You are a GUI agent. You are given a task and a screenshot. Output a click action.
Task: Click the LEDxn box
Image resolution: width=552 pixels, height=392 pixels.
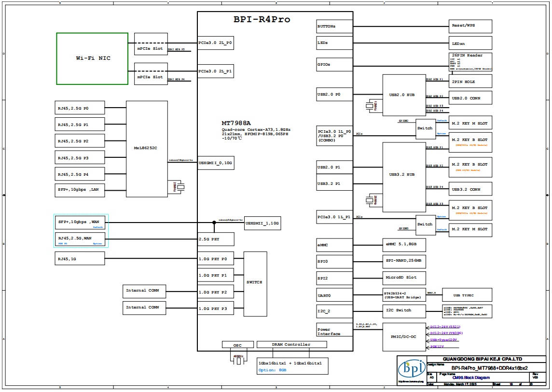[470, 43]
